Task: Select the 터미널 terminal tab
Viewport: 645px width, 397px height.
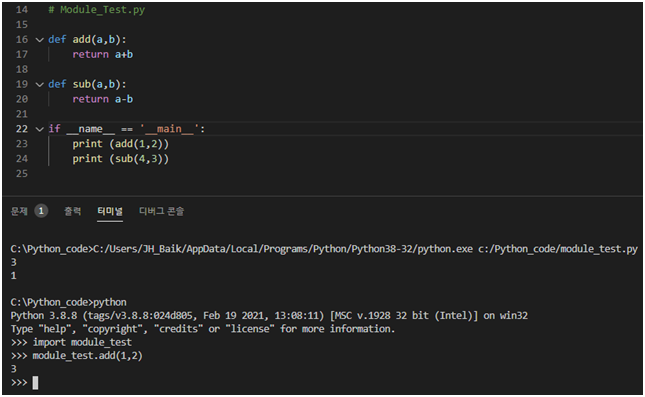Action: [110, 211]
